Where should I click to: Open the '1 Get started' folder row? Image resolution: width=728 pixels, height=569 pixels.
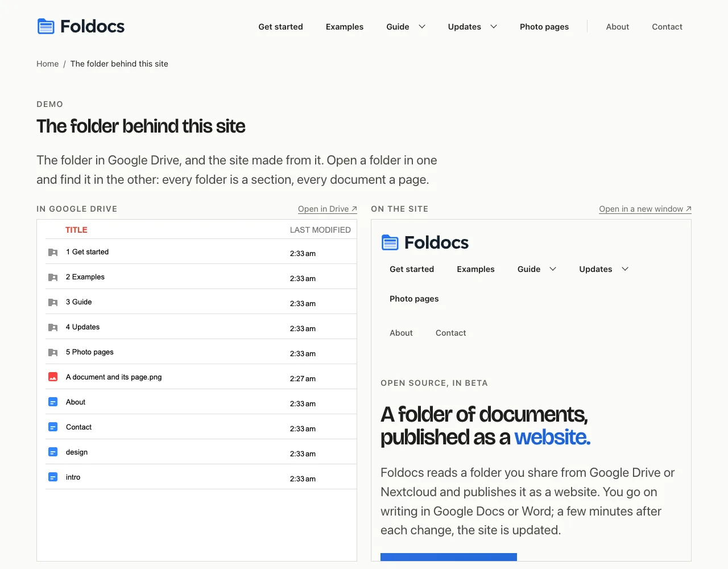[x=201, y=251]
